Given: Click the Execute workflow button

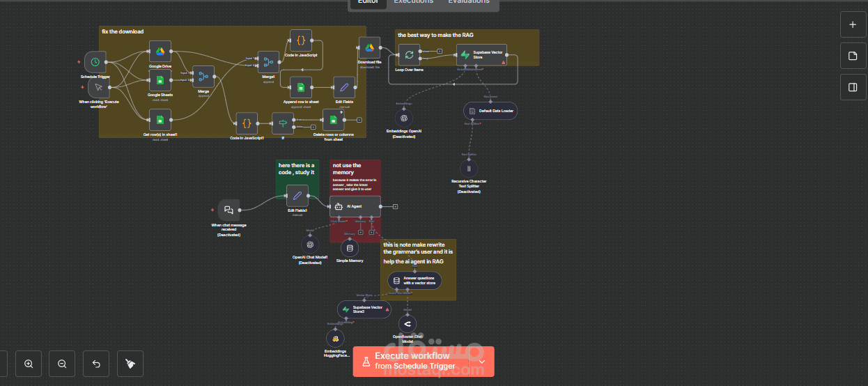Looking at the screenshot, I should (411, 361).
